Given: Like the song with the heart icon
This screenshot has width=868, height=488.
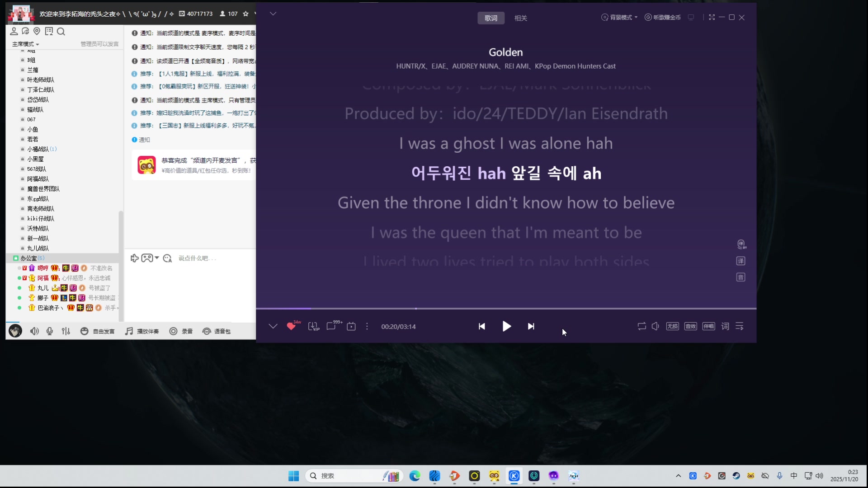Looking at the screenshot, I should 291,326.
